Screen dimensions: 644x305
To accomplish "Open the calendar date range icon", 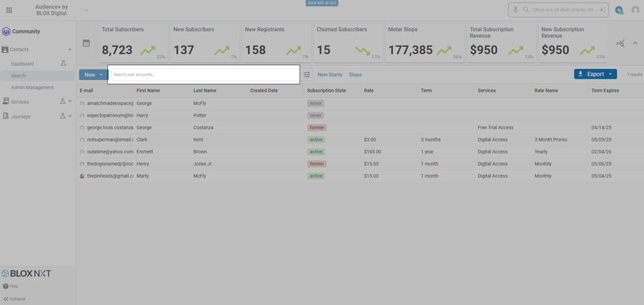I will [87, 43].
